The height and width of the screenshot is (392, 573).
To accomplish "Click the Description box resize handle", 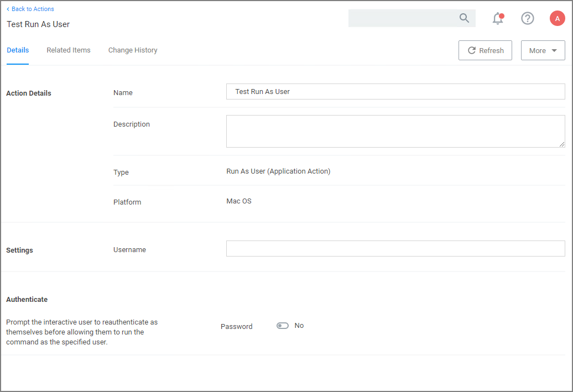I will (x=561, y=144).
